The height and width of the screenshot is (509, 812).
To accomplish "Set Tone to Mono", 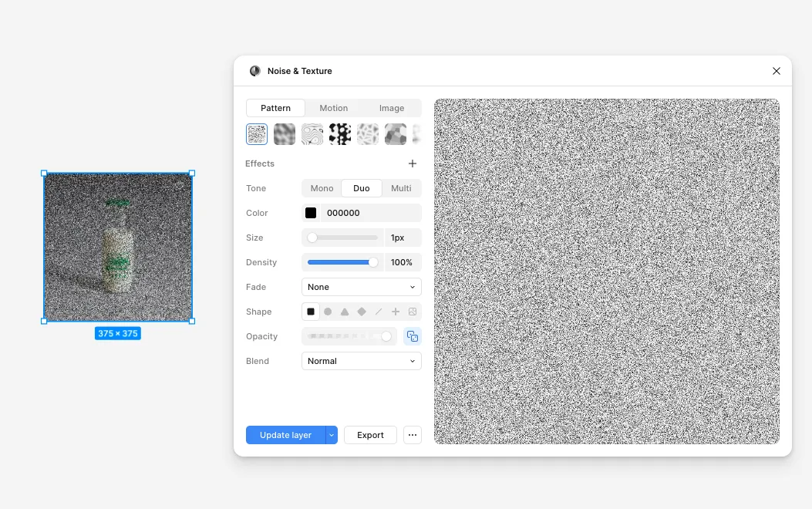I will pyautogui.click(x=322, y=188).
